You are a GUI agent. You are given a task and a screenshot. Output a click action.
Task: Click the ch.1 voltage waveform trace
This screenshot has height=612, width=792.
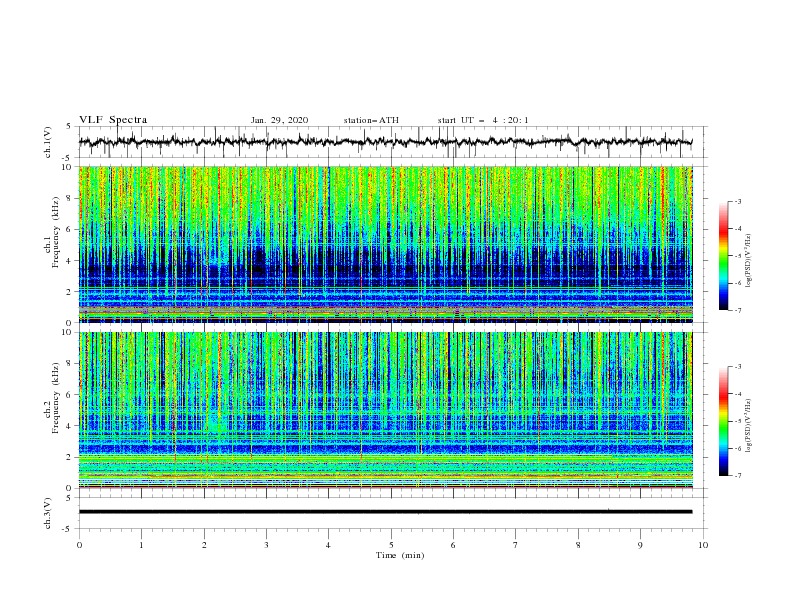coord(385,142)
